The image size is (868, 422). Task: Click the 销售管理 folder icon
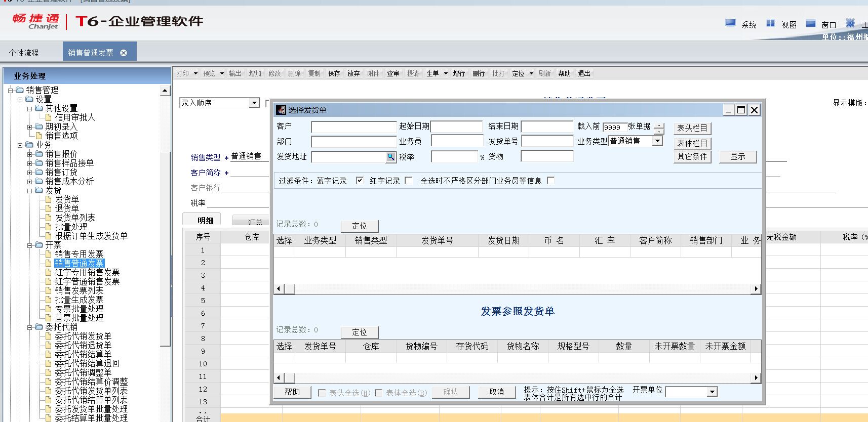[19, 90]
